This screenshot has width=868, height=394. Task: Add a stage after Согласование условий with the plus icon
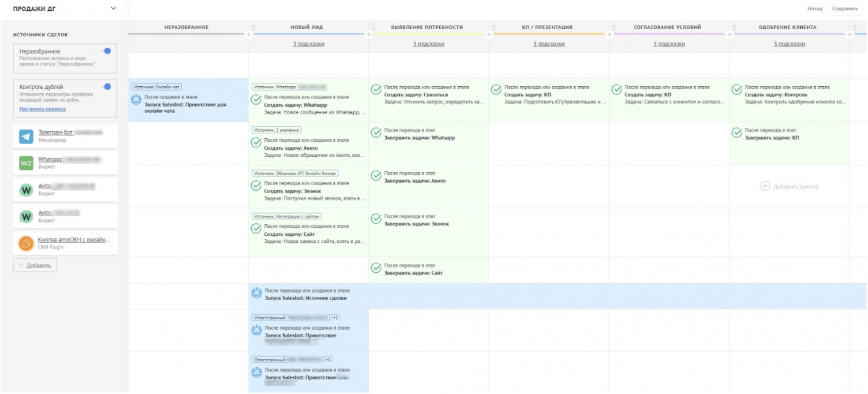coord(729,35)
